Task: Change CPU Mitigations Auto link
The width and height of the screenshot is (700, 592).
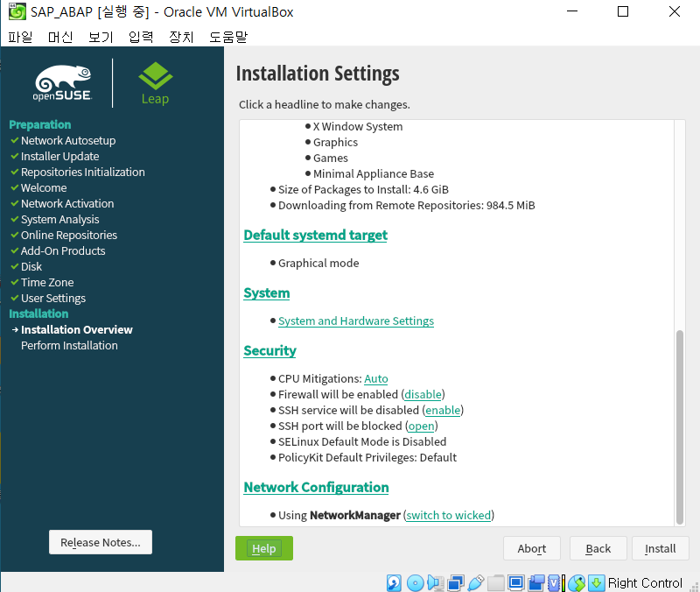Action: pyautogui.click(x=376, y=378)
